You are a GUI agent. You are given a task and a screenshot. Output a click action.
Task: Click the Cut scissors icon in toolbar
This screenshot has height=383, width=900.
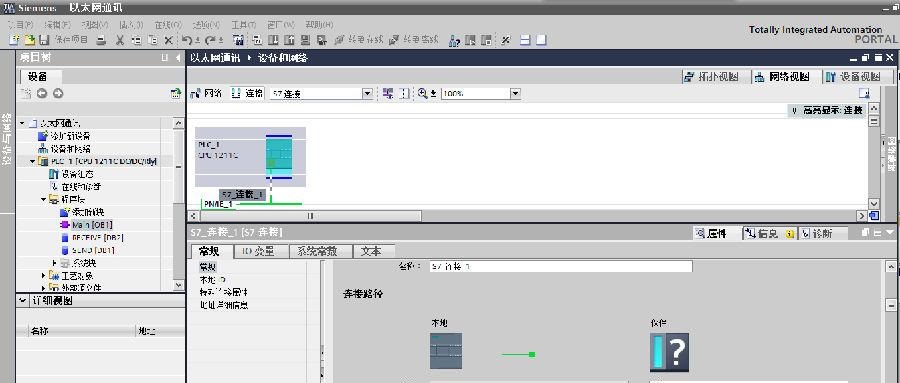point(120,40)
